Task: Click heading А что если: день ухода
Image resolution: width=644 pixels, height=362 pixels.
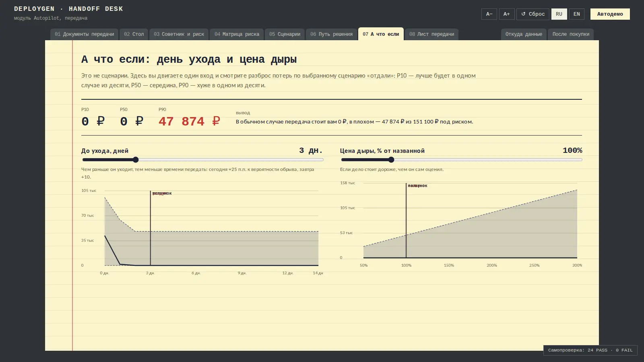Action: coord(189,60)
